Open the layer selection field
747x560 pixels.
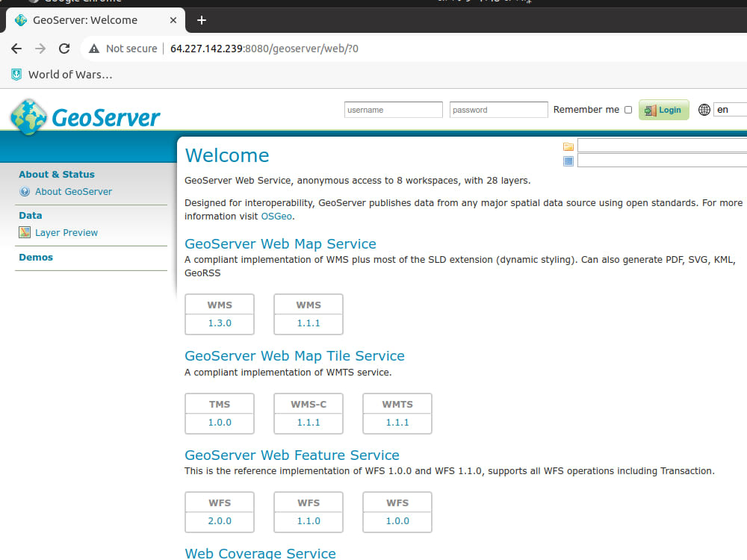tap(662, 160)
